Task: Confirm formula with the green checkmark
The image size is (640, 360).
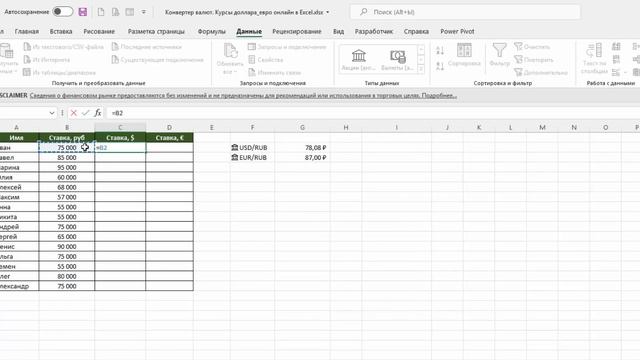Action: click(85, 113)
